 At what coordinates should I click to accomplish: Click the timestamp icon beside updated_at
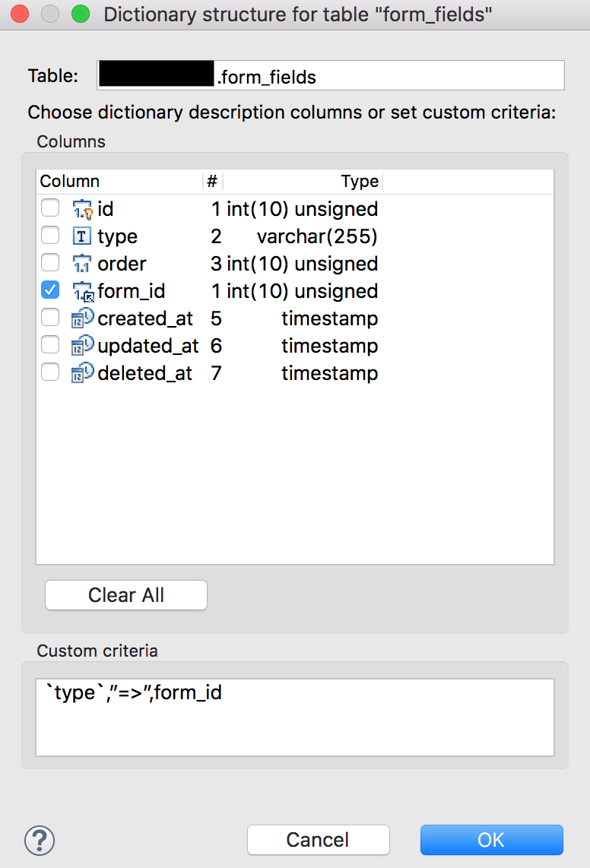[x=83, y=345]
